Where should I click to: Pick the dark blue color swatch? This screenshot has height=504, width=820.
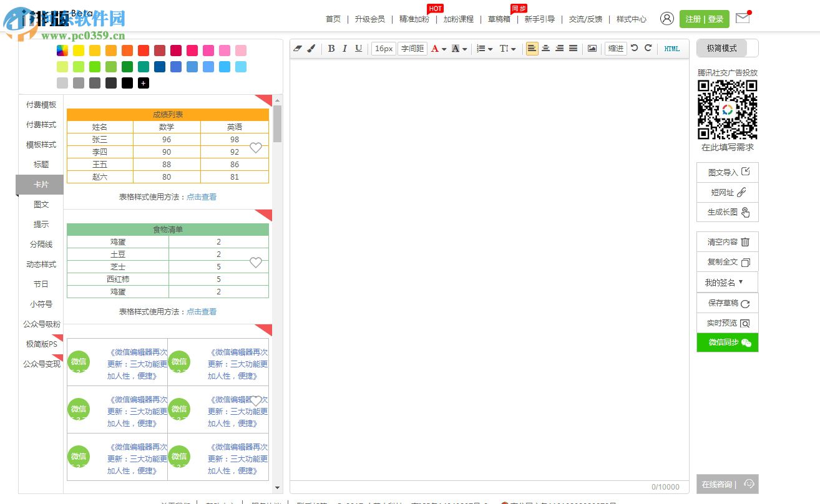160,67
